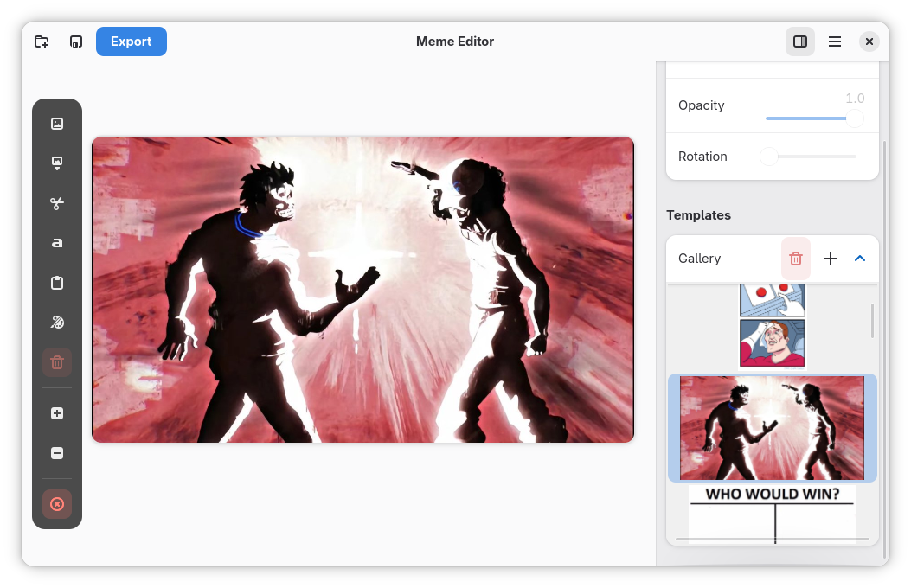Open the insert-image dropdown tool
This screenshot has width=911, height=588.
[x=57, y=163]
